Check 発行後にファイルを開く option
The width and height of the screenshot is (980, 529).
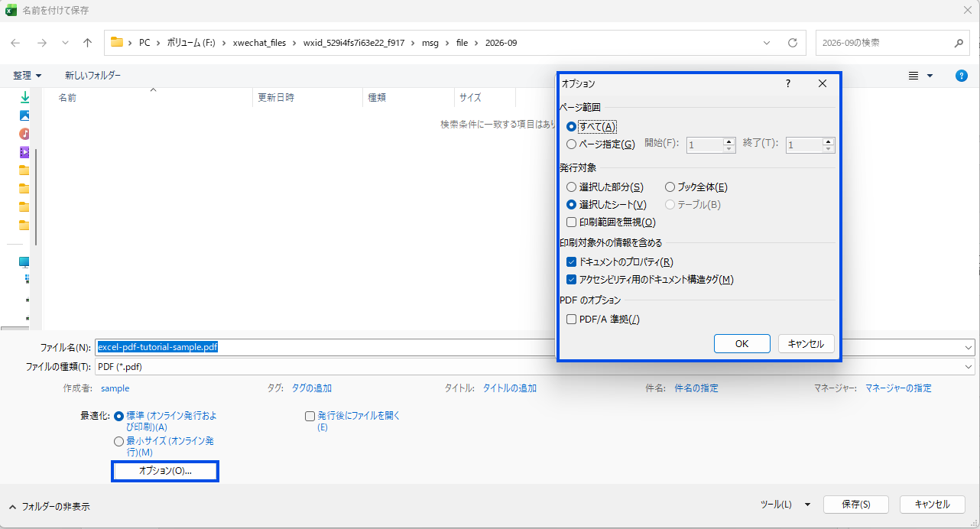pyautogui.click(x=310, y=417)
